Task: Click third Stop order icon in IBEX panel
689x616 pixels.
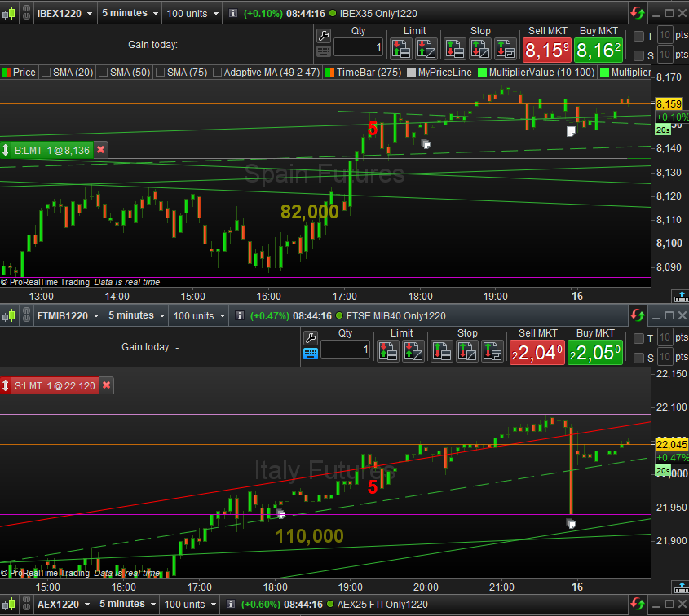Action: pyautogui.click(x=506, y=49)
